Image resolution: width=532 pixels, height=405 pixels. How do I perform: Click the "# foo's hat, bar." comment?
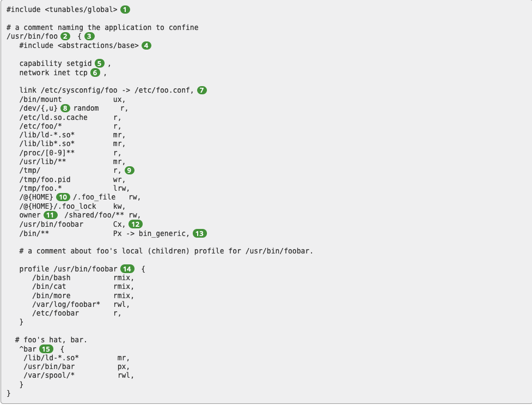pyautogui.click(x=51, y=340)
